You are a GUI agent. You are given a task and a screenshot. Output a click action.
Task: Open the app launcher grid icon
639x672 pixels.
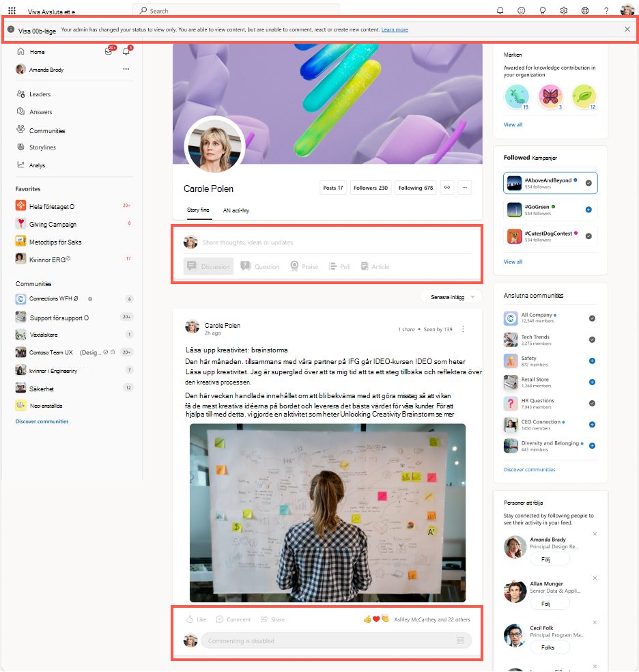click(12, 11)
